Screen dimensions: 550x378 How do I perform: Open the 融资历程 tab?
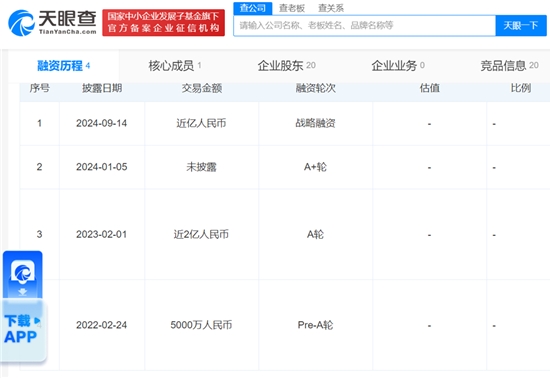coord(63,66)
